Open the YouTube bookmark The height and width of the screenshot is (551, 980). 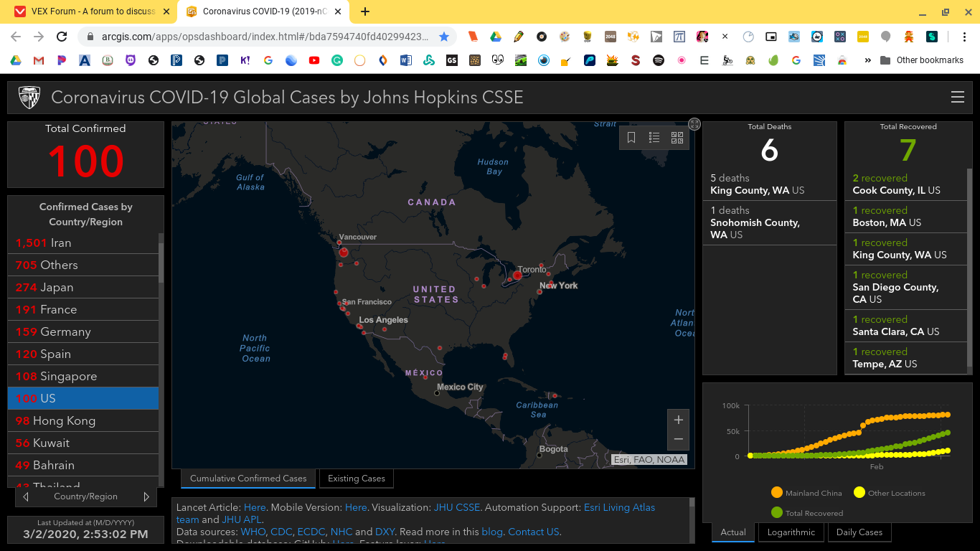click(314, 60)
